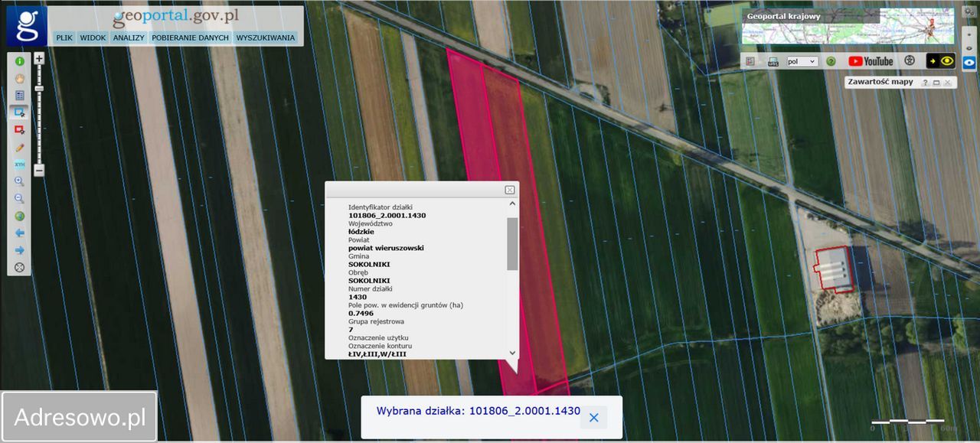
Task: Click the crossed circle icon at the toolbar bottom
Action: coord(20,267)
